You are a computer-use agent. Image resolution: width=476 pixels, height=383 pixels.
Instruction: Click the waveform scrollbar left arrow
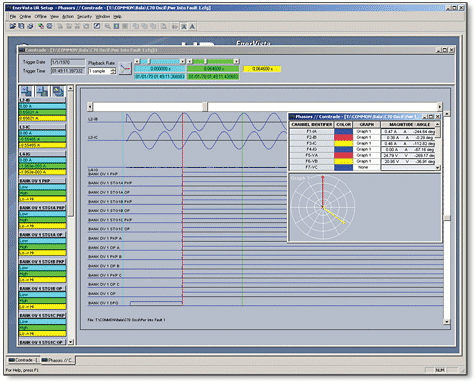tap(90, 107)
